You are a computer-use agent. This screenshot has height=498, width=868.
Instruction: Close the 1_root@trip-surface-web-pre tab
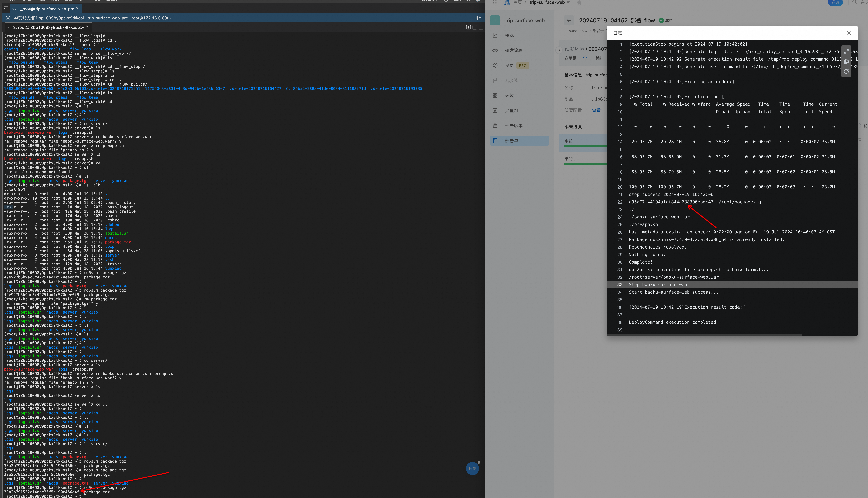click(x=77, y=8)
